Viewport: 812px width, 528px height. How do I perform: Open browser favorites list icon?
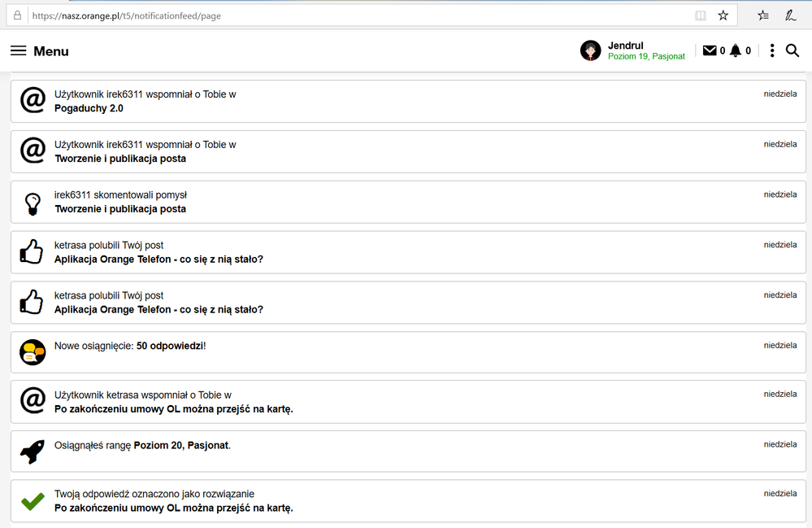tap(763, 15)
